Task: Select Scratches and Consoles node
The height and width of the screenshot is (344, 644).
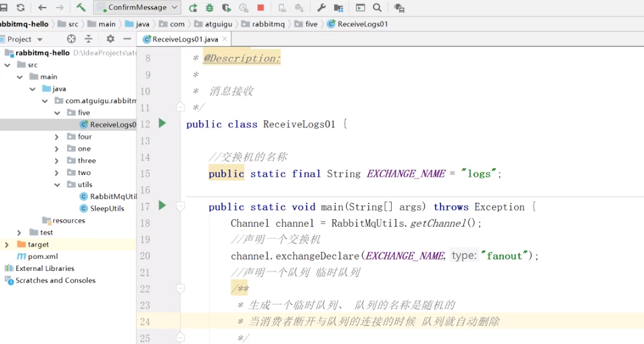Action: pos(50,280)
